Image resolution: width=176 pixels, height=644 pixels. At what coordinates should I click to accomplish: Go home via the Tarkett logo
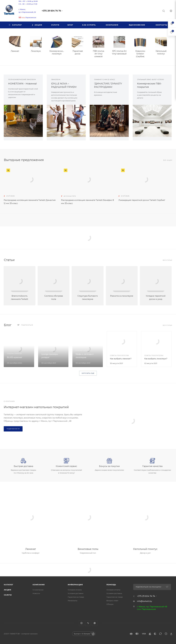pyautogui.click(x=9, y=10)
